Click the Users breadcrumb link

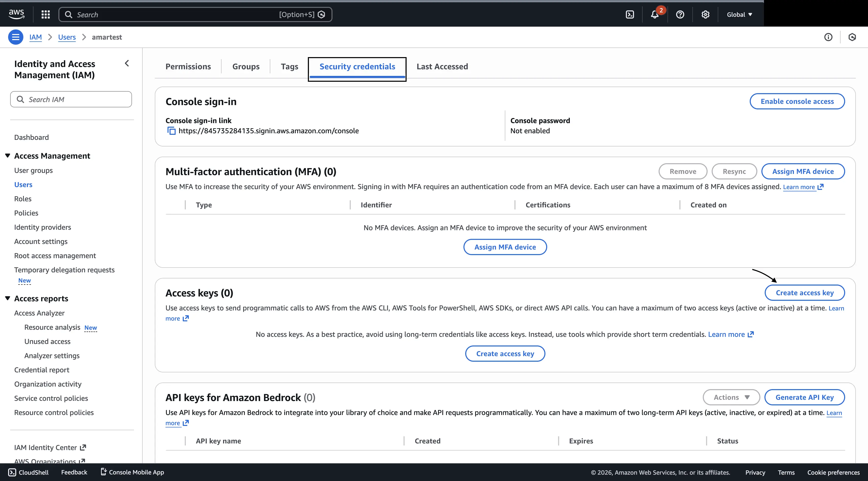67,37
